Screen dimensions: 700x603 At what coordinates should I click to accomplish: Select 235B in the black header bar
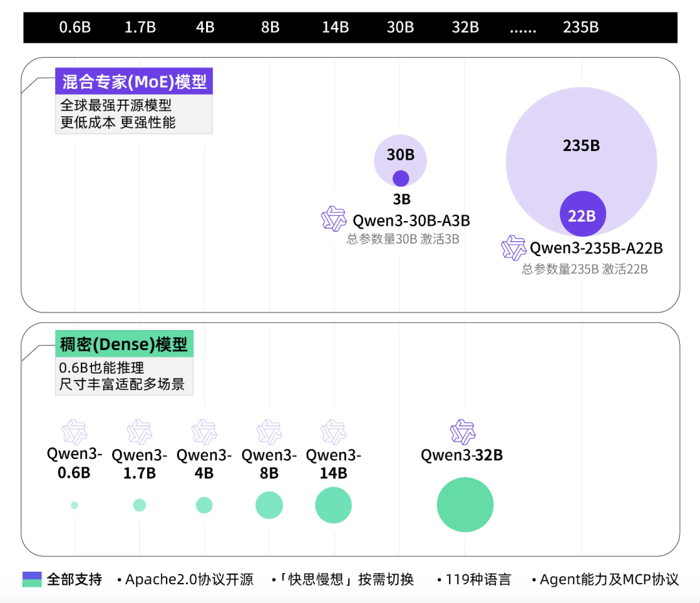coord(581,27)
